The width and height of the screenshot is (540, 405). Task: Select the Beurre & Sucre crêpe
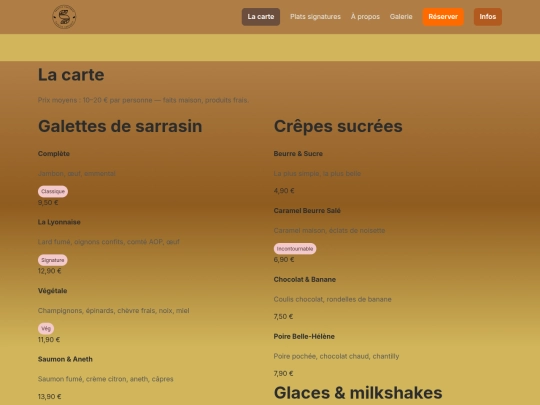tap(298, 154)
